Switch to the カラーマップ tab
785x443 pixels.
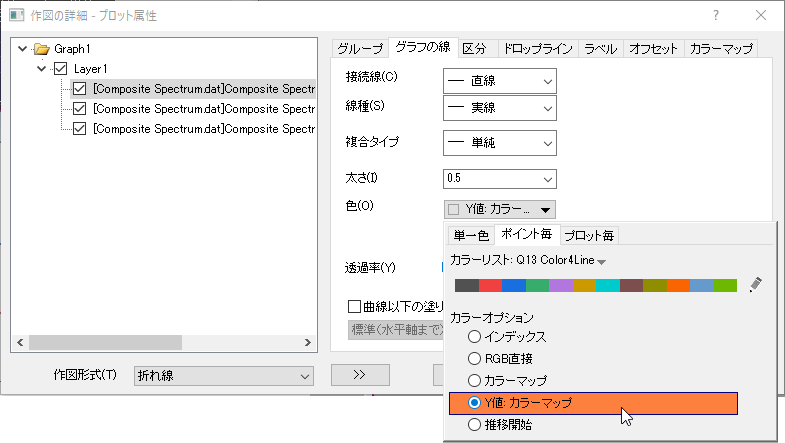tap(721, 49)
